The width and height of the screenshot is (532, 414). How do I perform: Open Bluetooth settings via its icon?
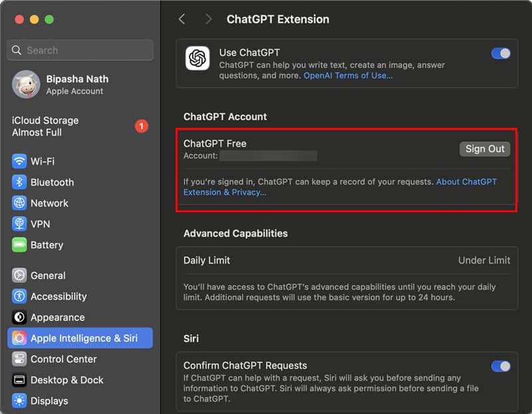[x=19, y=182]
